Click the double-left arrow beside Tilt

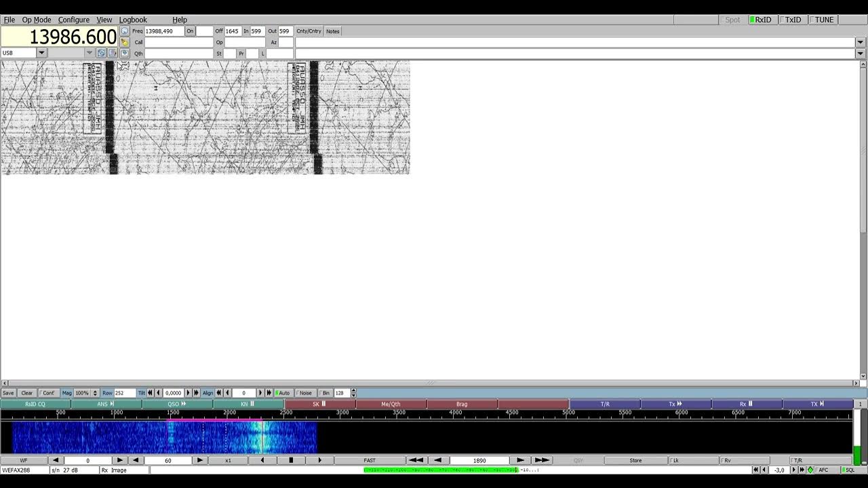pos(151,393)
